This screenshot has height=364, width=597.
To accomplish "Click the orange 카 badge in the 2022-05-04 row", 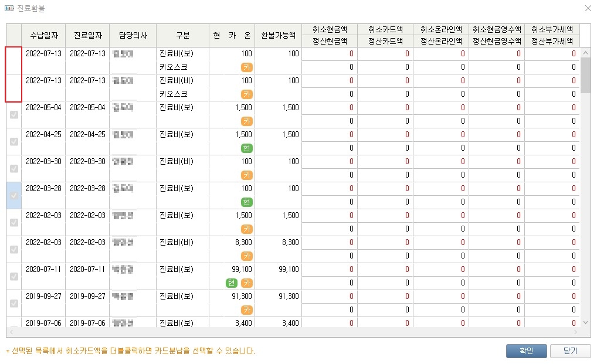I will pos(247,121).
